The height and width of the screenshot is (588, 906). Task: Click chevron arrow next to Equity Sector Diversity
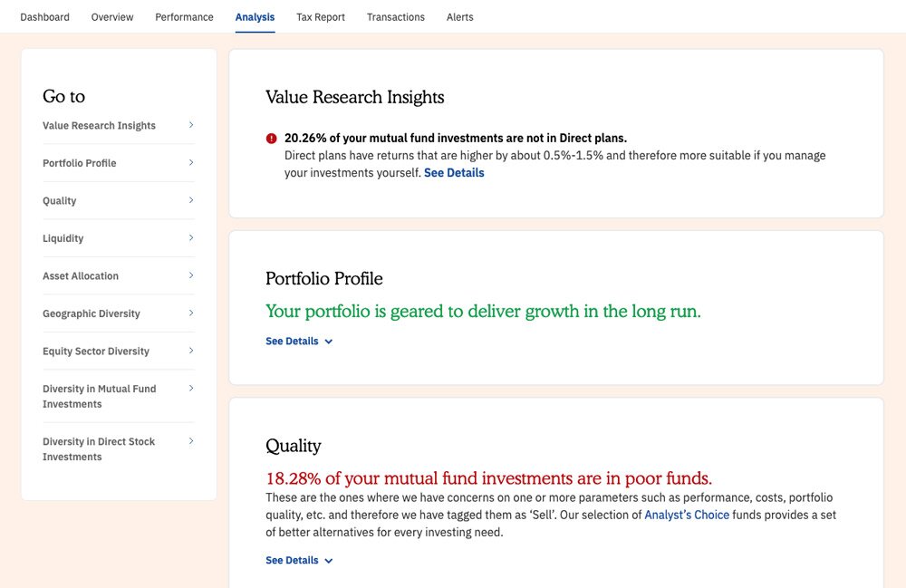(191, 351)
